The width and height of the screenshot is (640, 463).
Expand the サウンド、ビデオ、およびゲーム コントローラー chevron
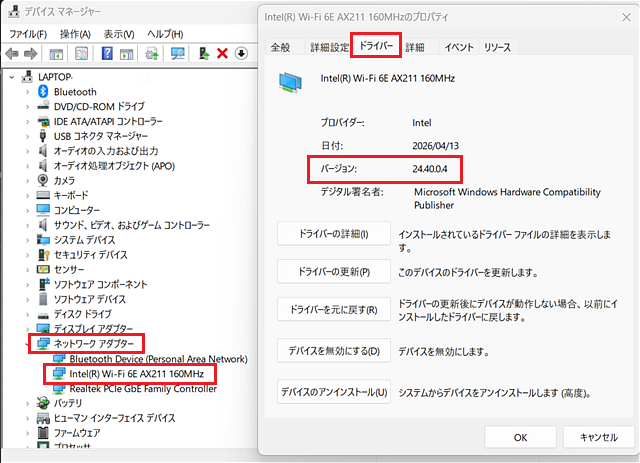pos(27,225)
